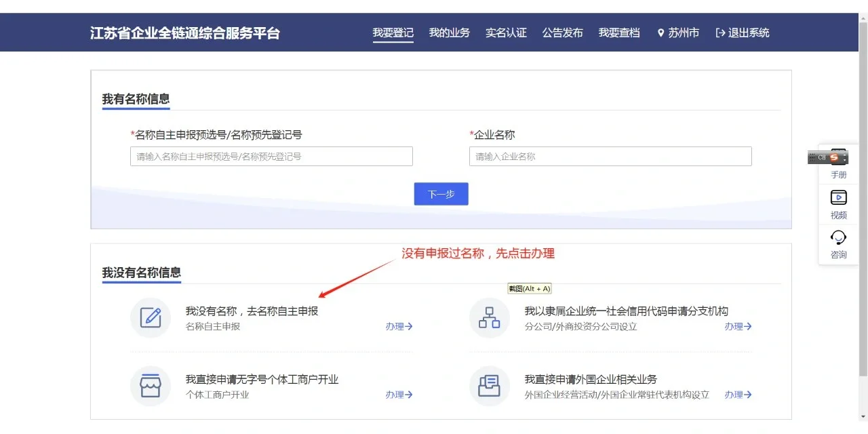Open the 咨询 headset consultation icon
Viewport: 868px width, 434px height.
839,244
